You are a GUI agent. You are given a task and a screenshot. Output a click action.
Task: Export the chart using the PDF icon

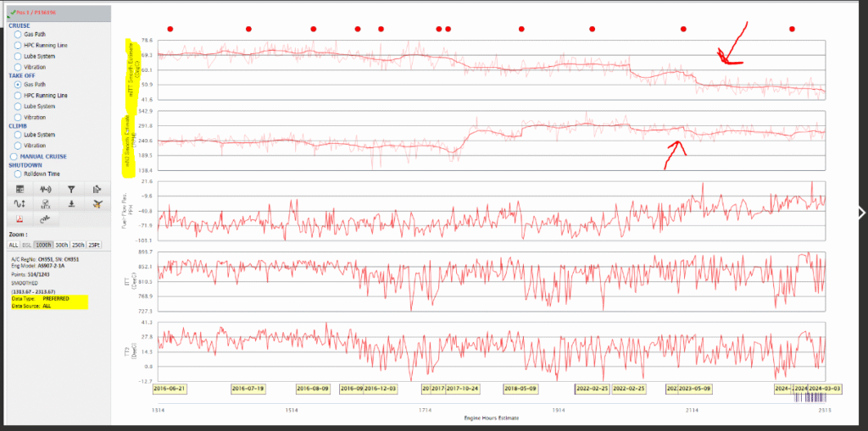tap(20, 219)
